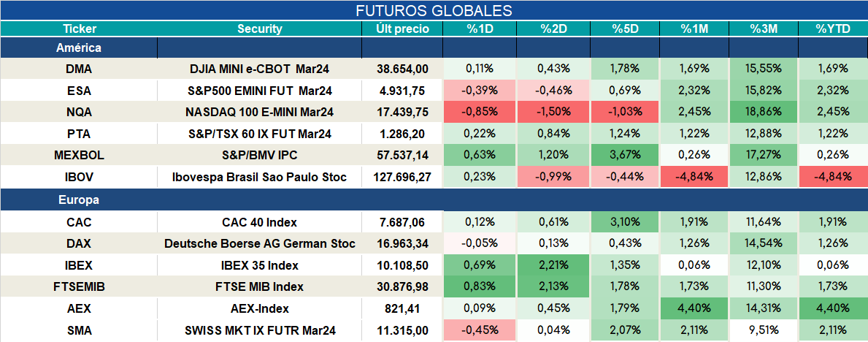Screen dimensions: 868x342
Task: Click the red -0,85% NQA cell
Action: pyautogui.click(x=480, y=112)
